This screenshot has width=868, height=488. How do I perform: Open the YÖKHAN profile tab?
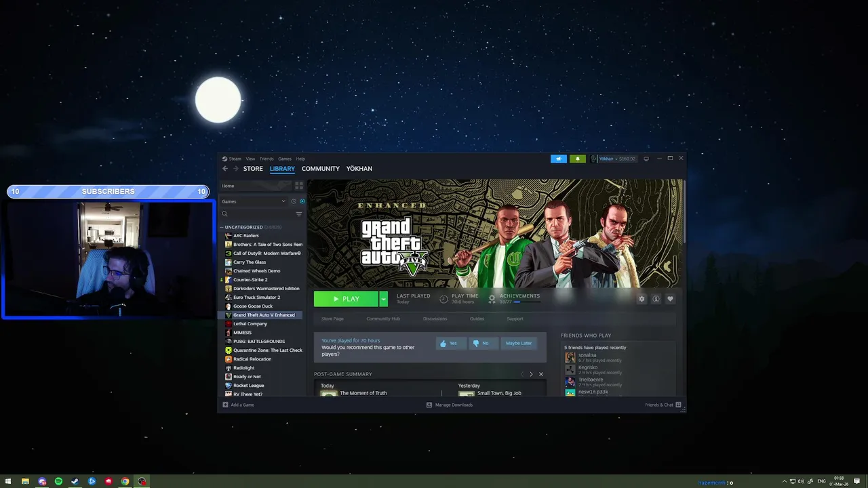point(359,169)
